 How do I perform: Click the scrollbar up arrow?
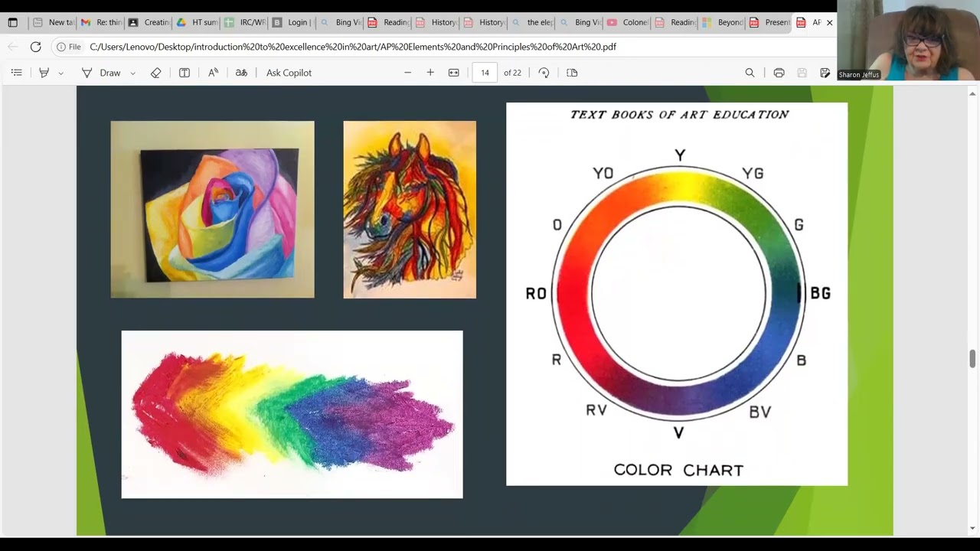pyautogui.click(x=972, y=93)
